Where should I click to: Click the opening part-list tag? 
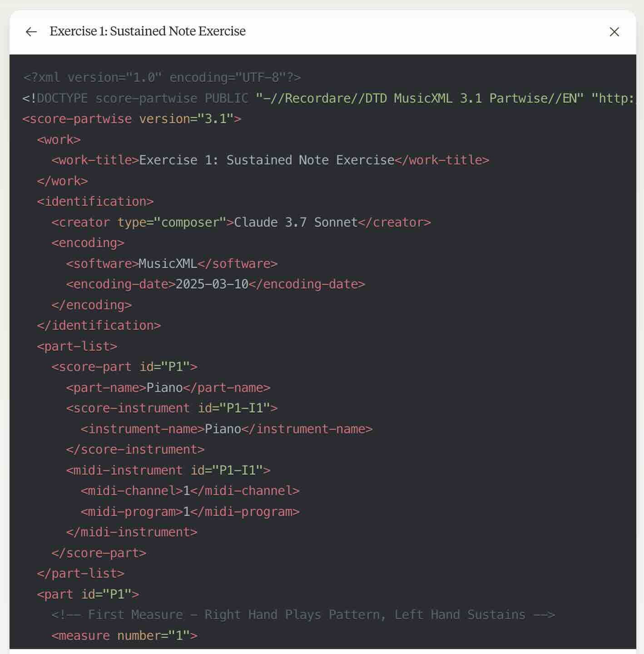[x=77, y=347]
